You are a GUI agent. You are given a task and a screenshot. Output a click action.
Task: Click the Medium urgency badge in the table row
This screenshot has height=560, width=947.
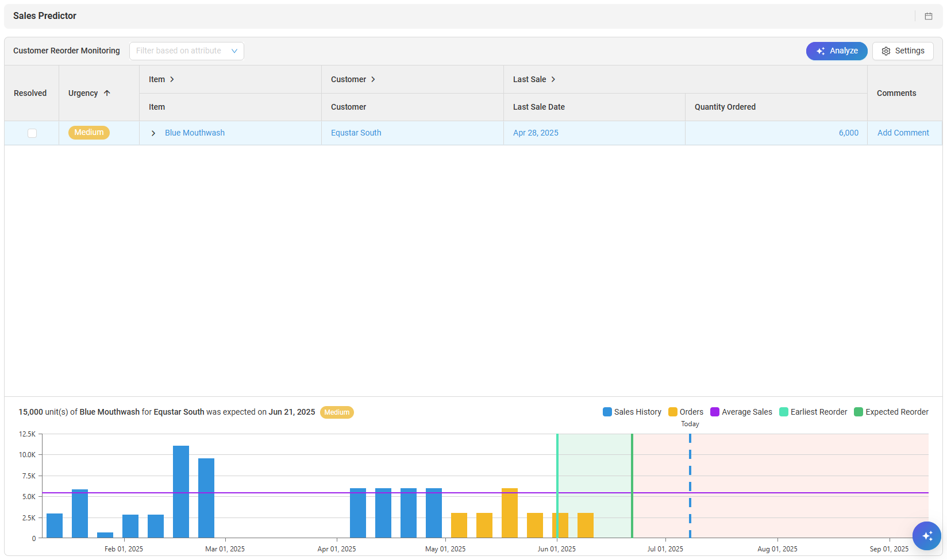(x=89, y=133)
